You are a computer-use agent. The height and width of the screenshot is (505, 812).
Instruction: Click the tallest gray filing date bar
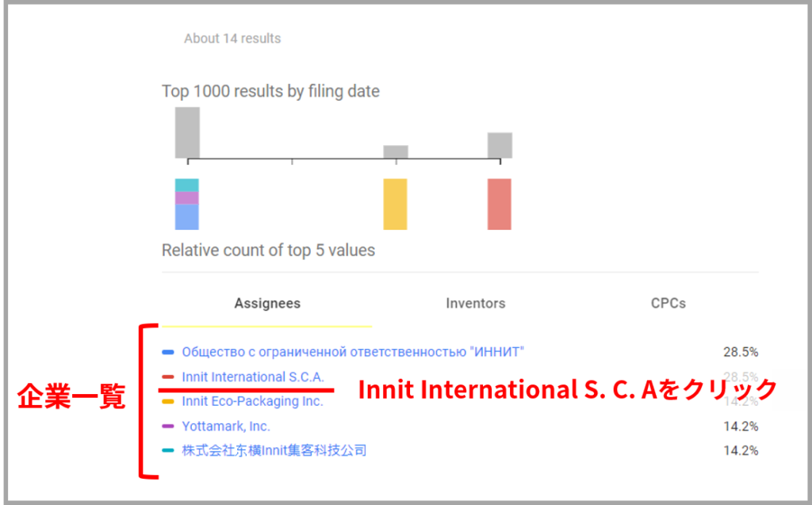point(187,132)
